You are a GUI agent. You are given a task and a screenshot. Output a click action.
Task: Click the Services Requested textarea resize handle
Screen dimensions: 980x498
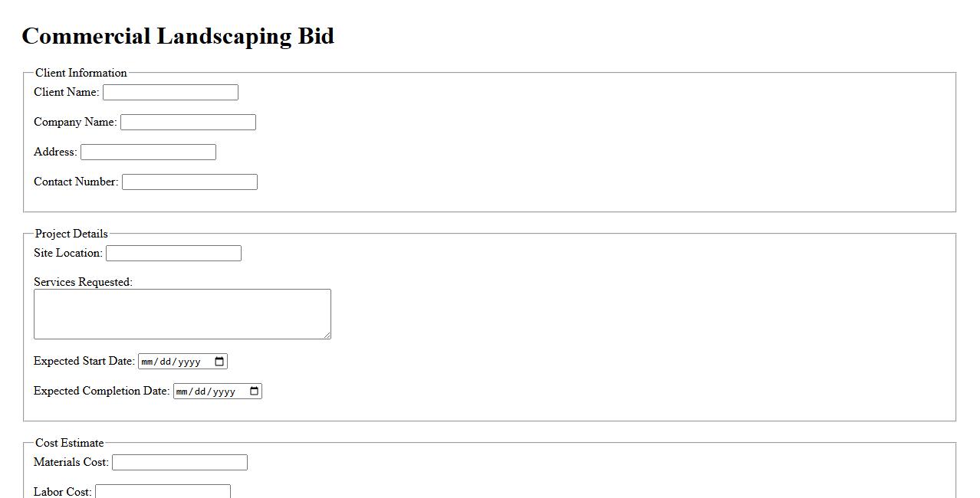point(327,336)
